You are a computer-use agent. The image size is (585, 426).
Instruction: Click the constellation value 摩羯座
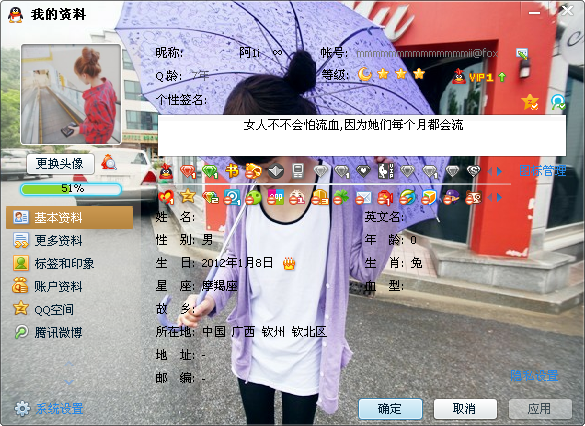pyautogui.click(x=219, y=286)
